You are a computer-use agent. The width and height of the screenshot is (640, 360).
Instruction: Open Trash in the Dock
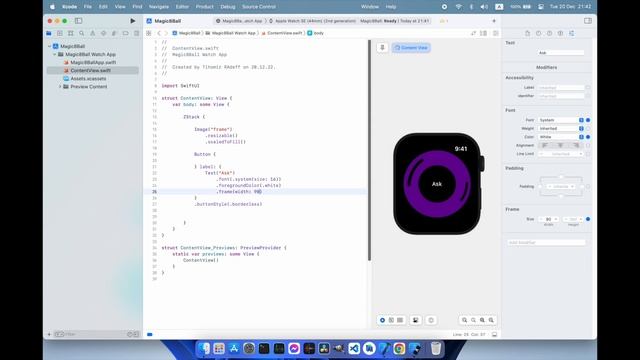(436, 348)
